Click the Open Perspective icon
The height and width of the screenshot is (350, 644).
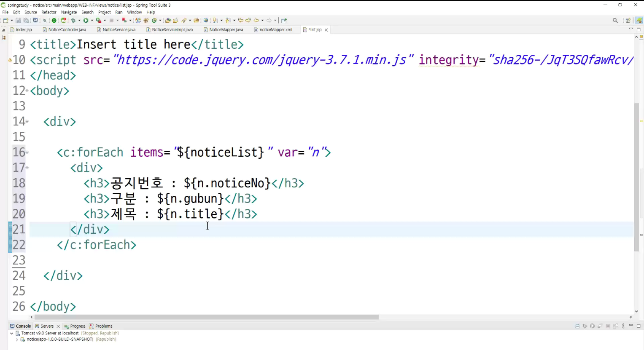[x=628, y=20]
